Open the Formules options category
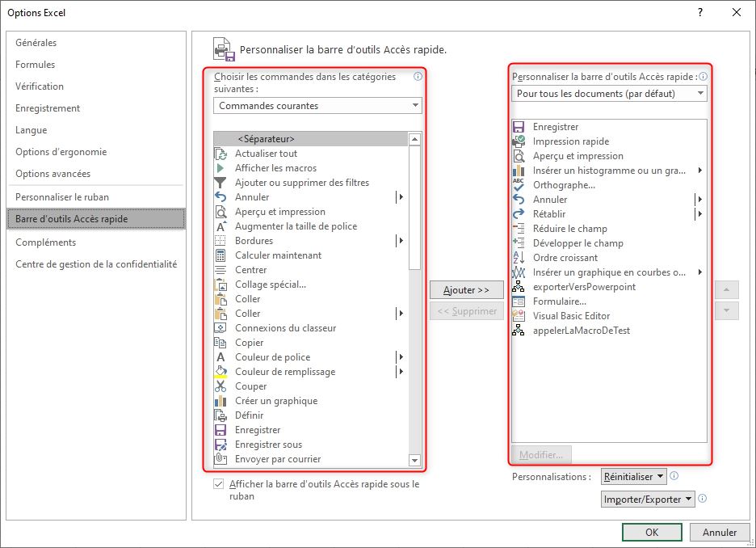Viewport: 756px width, 548px height. coord(36,65)
